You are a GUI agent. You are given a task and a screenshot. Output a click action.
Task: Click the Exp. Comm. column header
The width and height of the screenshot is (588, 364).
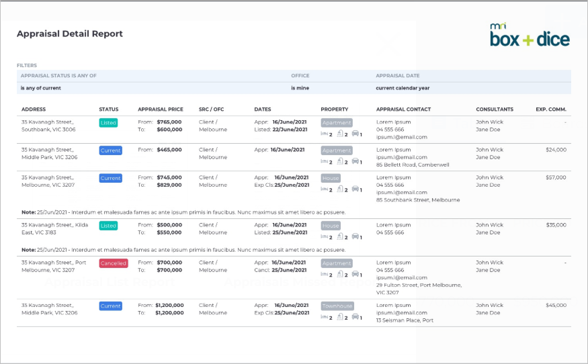(551, 109)
